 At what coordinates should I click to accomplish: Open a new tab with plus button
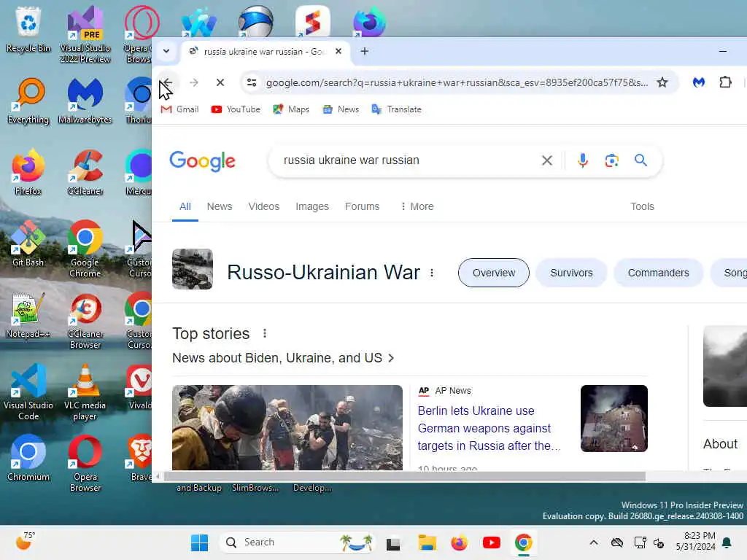pos(365,51)
